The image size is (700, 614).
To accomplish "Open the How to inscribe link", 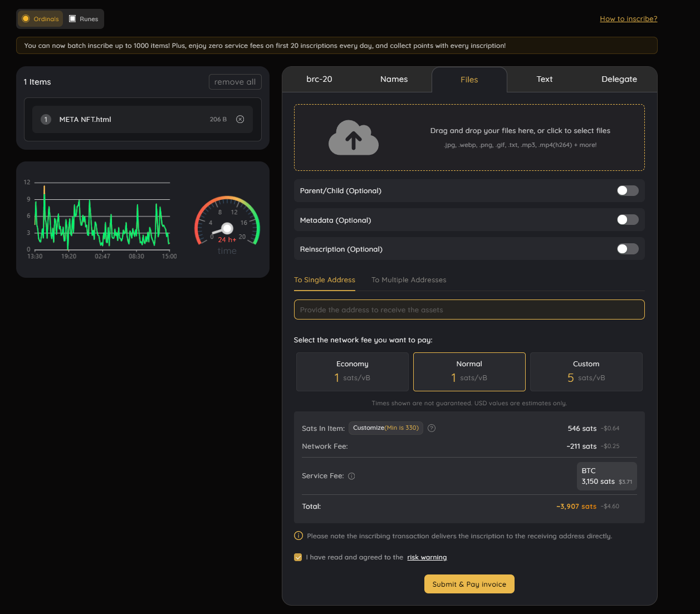I will (628, 19).
